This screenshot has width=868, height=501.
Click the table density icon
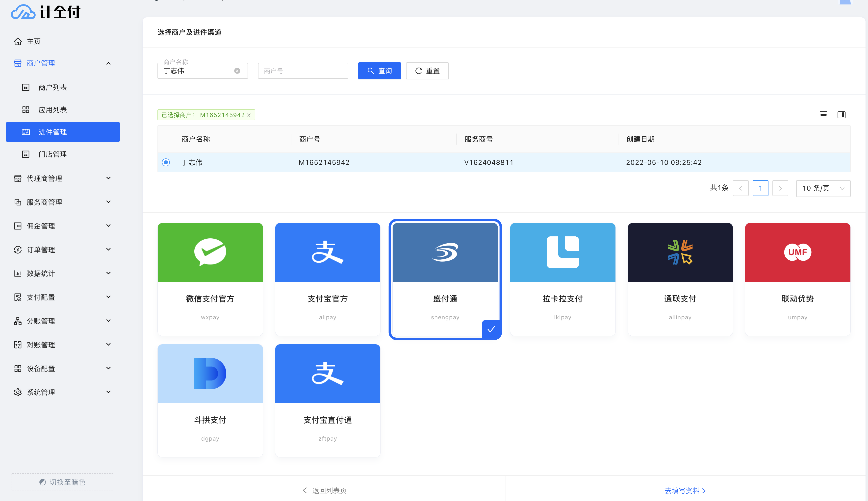(823, 115)
